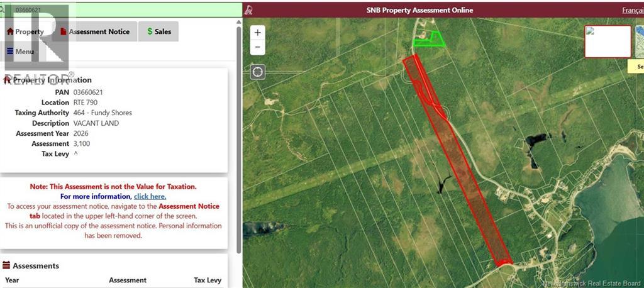Click the locate/recenter target icon
This screenshot has width=644, height=288.
[257, 72]
